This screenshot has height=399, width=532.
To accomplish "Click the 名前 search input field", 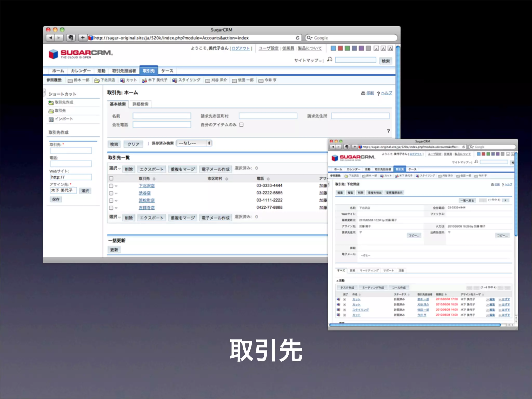I will (x=162, y=116).
